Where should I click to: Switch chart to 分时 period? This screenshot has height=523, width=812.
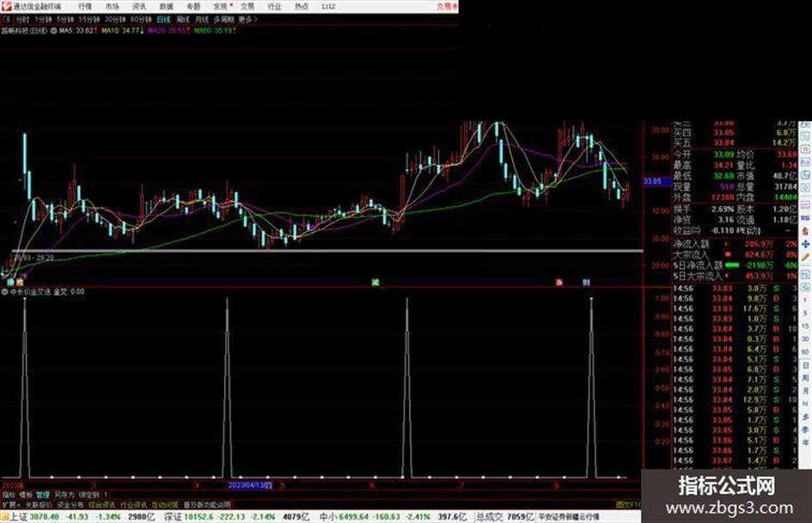22,19
